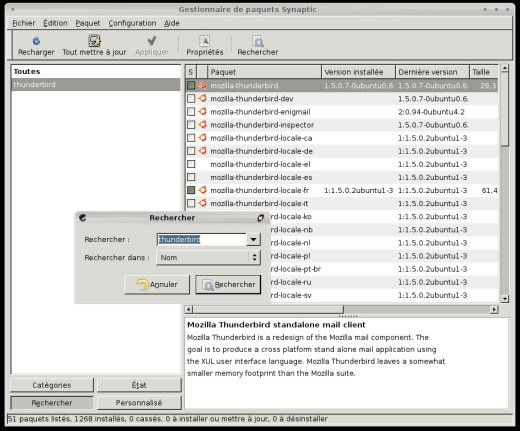Open the Configuration menu
The height and width of the screenshot is (431, 520).
(x=132, y=23)
